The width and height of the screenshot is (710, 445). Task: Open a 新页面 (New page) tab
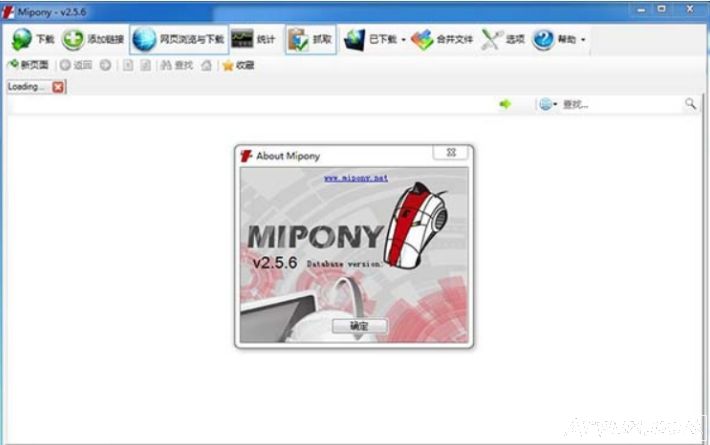(x=28, y=65)
